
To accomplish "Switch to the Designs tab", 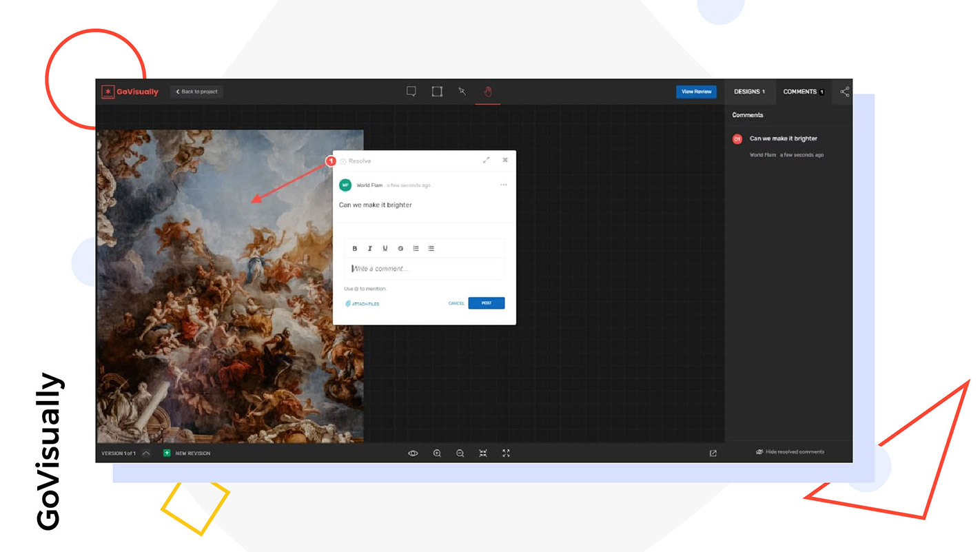I will 750,92.
